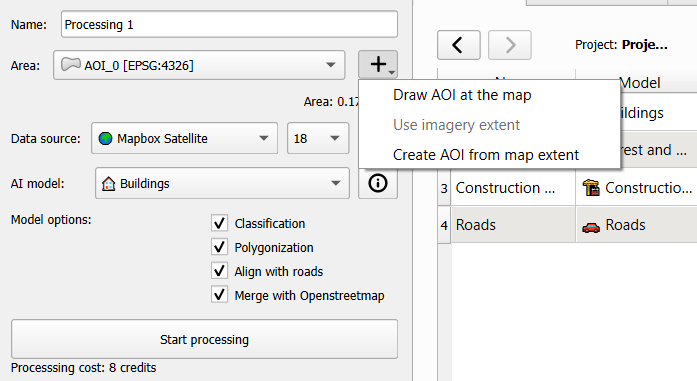Click the plus add-AOI button
This screenshot has height=381, width=697.
pos(378,65)
